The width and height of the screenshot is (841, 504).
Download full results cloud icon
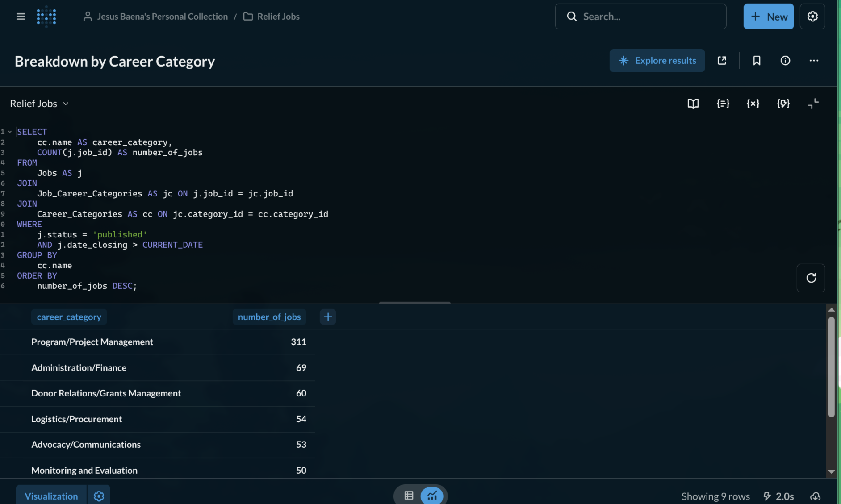(815, 496)
